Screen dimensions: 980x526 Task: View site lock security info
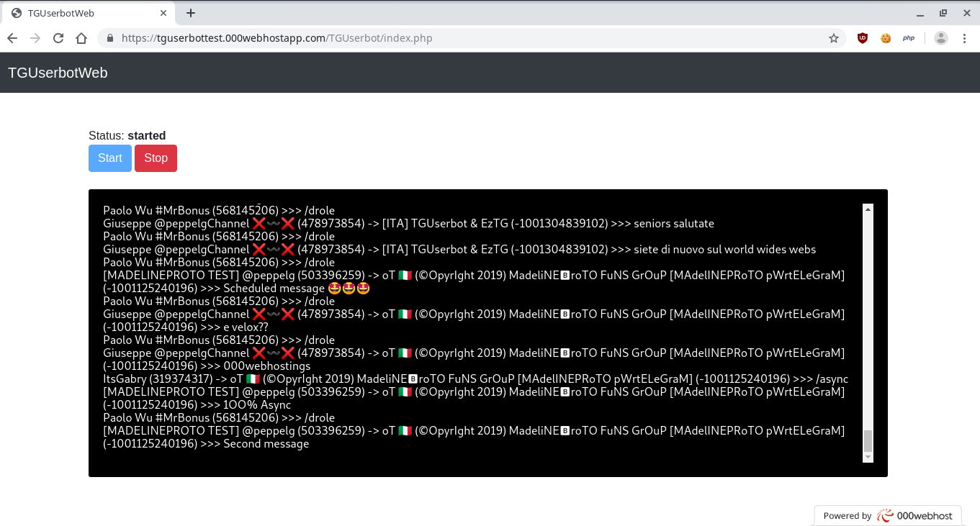[110, 38]
